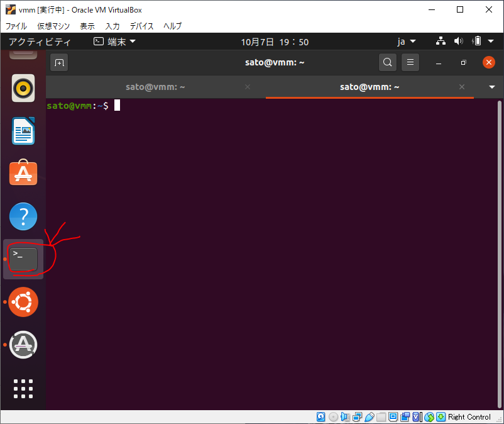This screenshot has width=504, height=424.
Task: Open Ubuntu Software store icon
Action: tap(23, 172)
